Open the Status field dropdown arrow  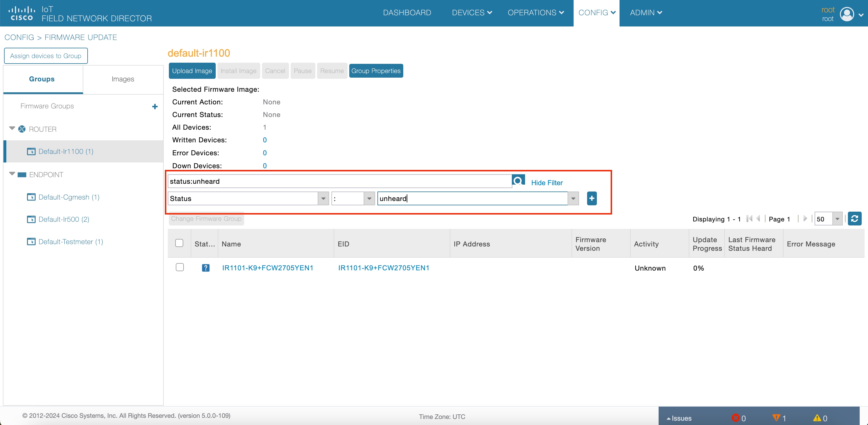click(x=323, y=198)
